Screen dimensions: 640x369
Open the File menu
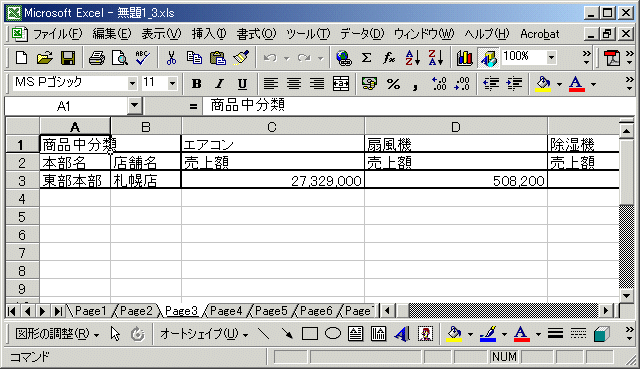pyautogui.click(x=58, y=34)
